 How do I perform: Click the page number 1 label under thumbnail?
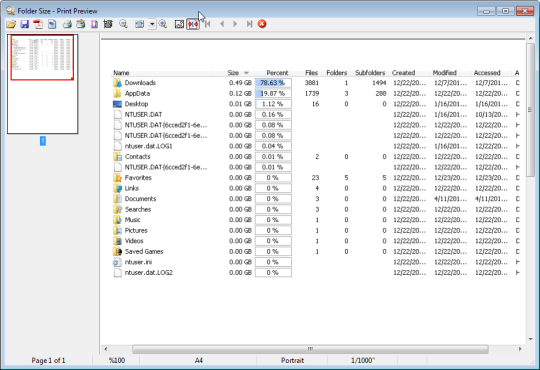[x=43, y=141]
